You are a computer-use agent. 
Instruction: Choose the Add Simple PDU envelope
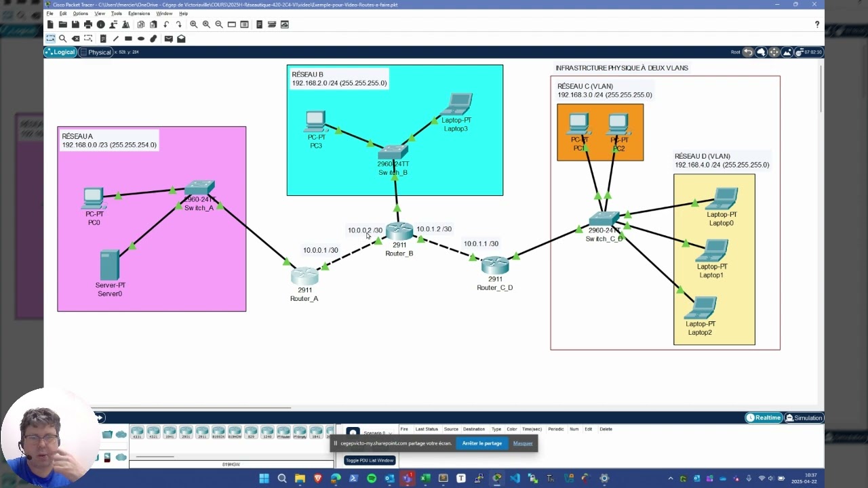[x=168, y=39]
